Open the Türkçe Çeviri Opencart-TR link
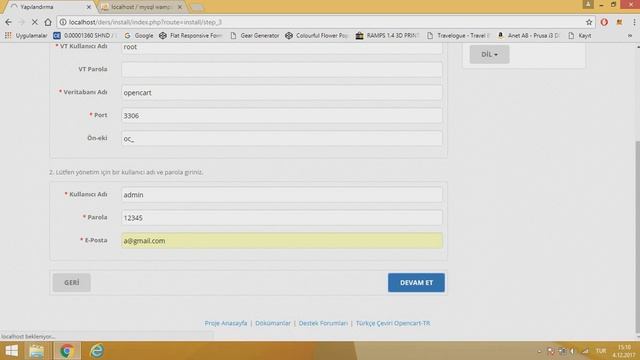This screenshot has height=360, width=640. point(393,323)
